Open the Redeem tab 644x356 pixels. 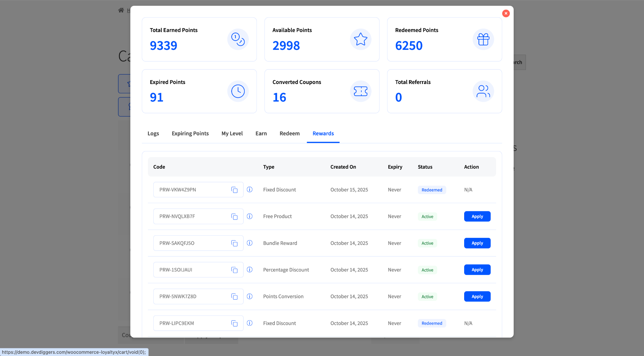coord(289,133)
